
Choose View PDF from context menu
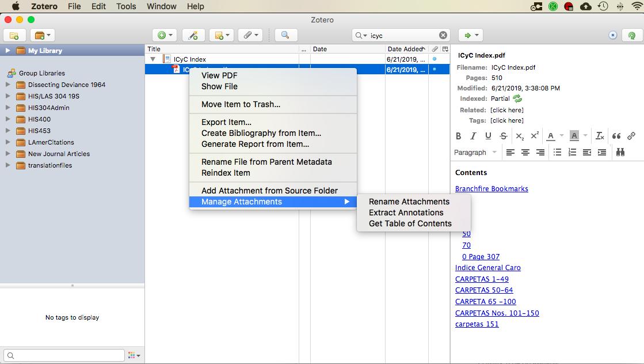tap(219, 75)
